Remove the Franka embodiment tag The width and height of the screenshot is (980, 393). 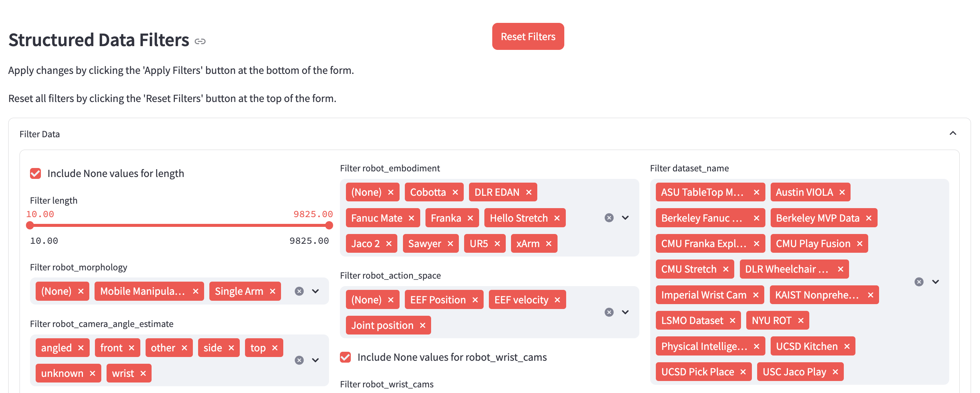click(x=470, y=218)
